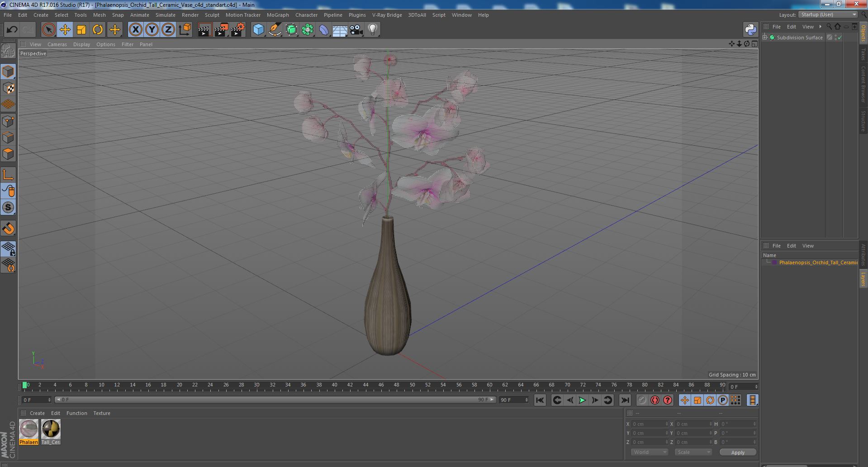Open the viewport Cameras menu
The image size is (868, 467).
coord(57,44)
